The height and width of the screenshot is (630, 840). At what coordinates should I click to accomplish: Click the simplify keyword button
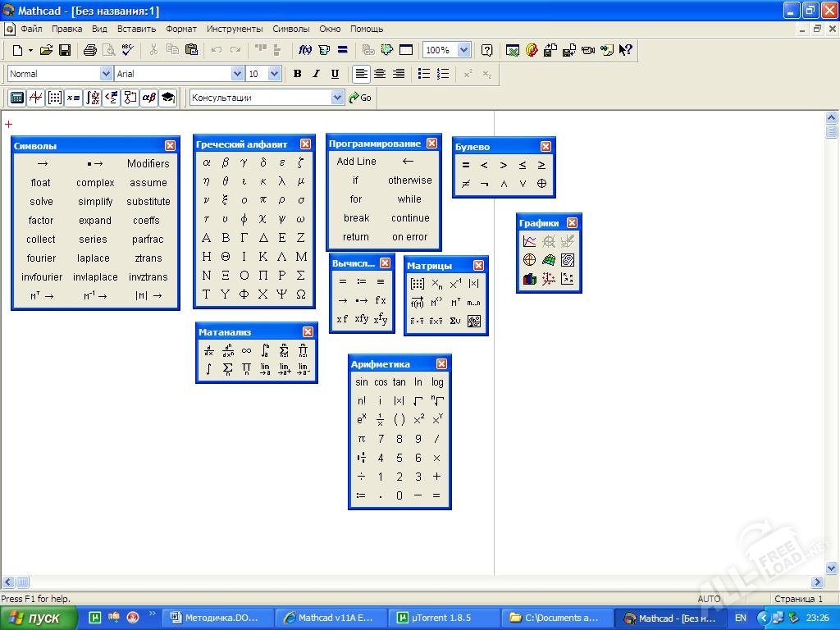pyautogui.click(x=95, y=202)
